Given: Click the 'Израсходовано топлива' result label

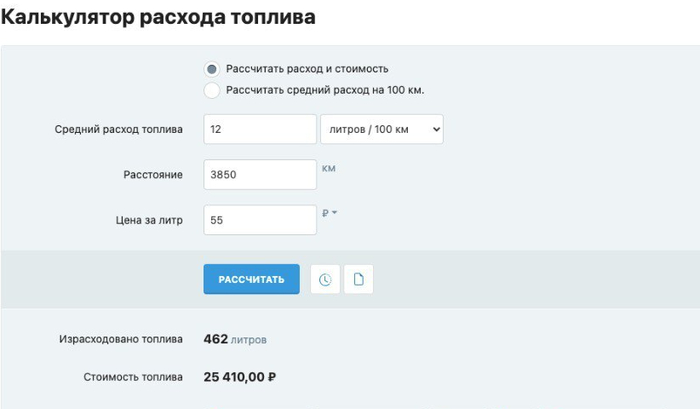Looking at the screenshot, I should (x=121, y=340).
